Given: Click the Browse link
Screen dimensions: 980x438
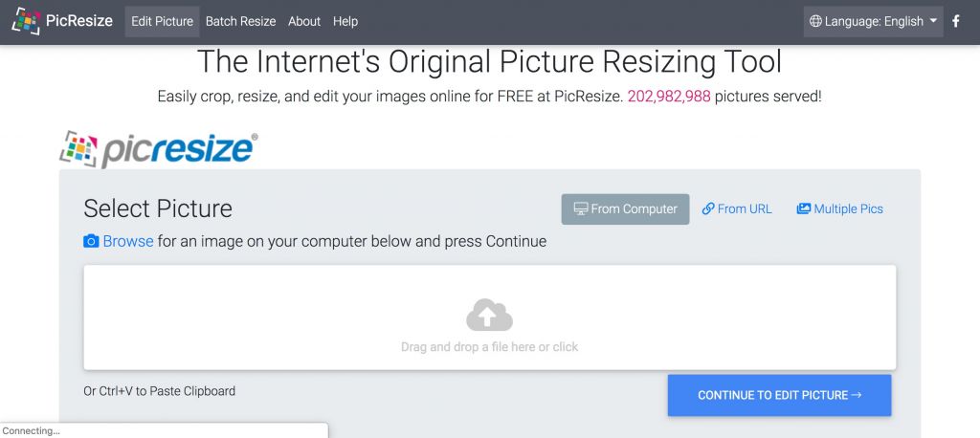Looking at the screenshot, I should 128,241.
